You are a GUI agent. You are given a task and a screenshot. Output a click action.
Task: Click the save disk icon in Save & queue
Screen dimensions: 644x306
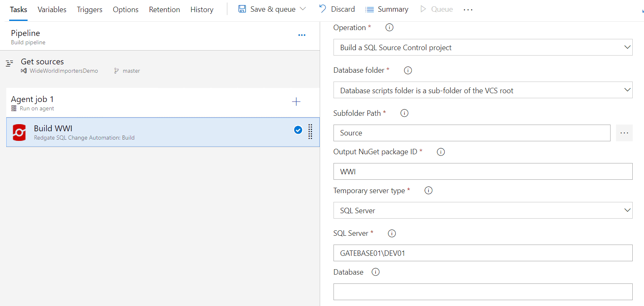click(242, 9)
